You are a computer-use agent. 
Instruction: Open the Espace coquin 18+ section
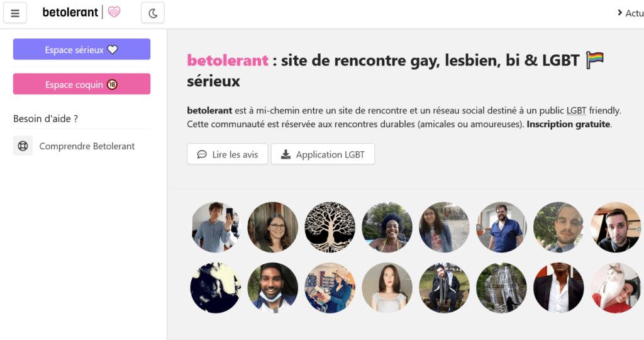click(82, 84)
